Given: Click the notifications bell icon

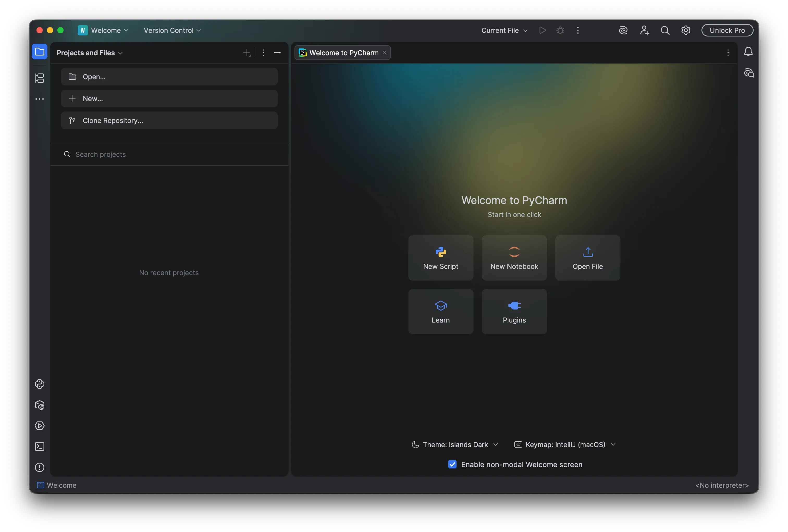Looking at the screenshot, I should click(748, 52).
